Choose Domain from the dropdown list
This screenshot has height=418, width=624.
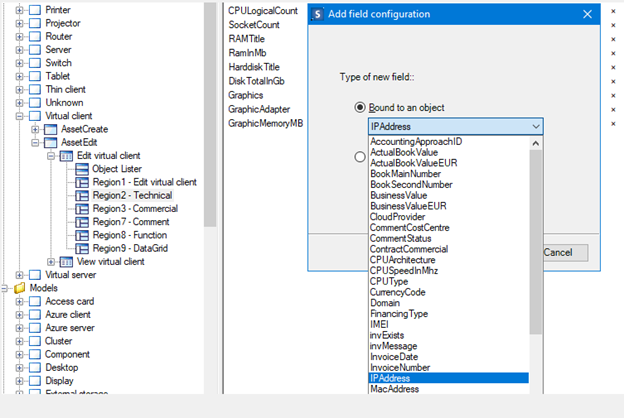[449, 303]
